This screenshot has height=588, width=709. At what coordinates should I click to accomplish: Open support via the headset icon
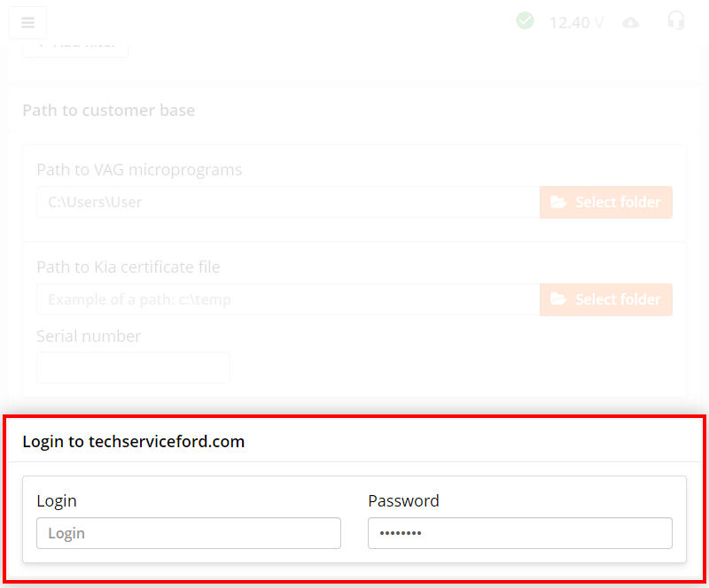coord(676,21)
